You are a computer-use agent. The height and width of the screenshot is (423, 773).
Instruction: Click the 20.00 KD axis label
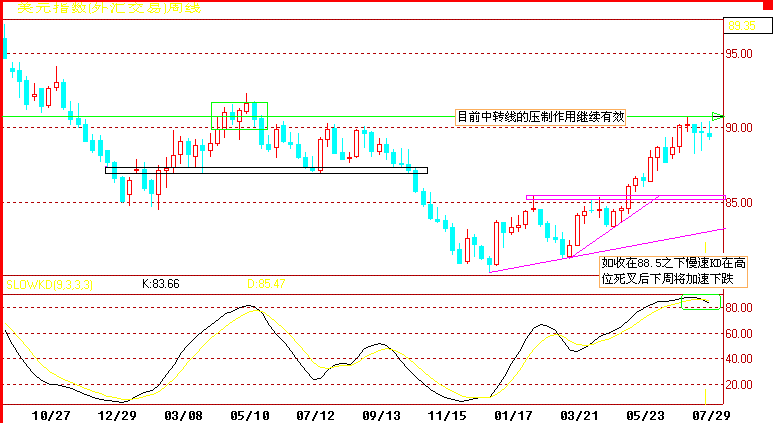pyautogui.click(x=738, y=385)
